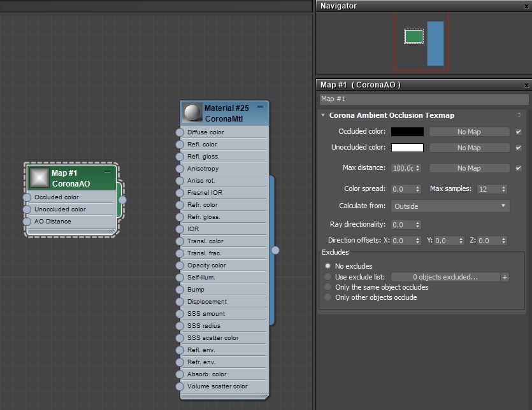Close the Navigator panel

click(x=526, y=6)
